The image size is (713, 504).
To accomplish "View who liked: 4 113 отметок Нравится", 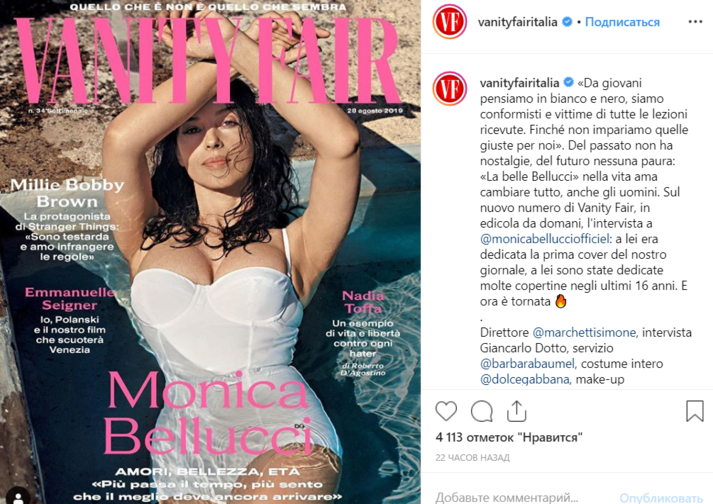I will pyautogui.click(x=509, y=437).
